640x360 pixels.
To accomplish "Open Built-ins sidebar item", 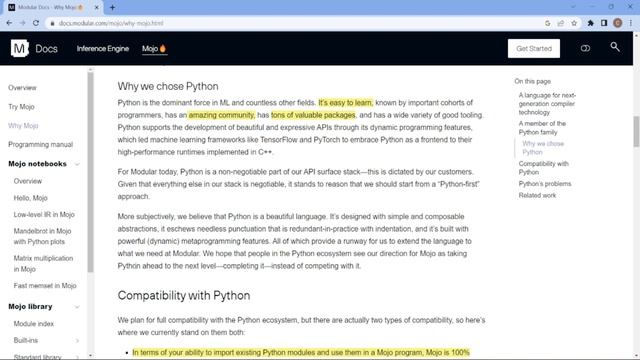I will [26, 340].
